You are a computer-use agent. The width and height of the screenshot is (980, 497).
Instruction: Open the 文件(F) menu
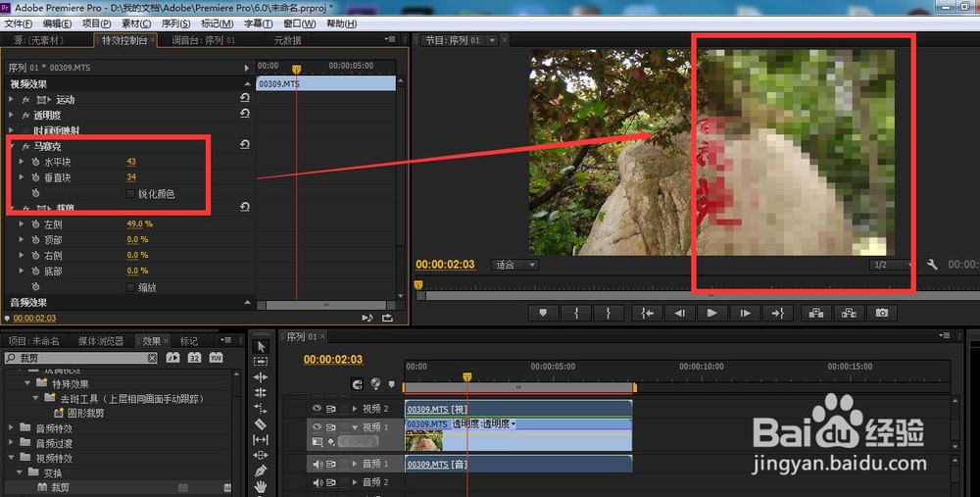tap(18, 24)
